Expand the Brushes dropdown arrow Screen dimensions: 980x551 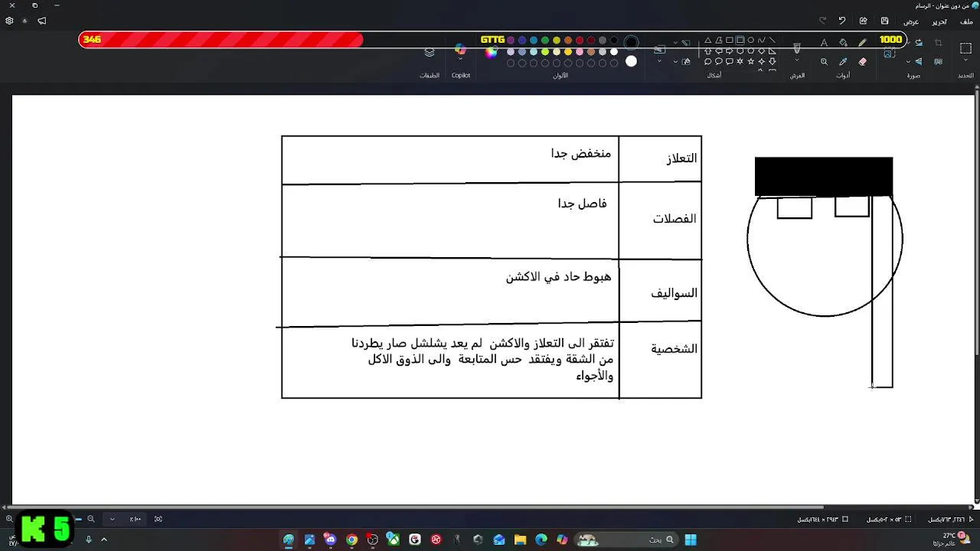[797, 60]
